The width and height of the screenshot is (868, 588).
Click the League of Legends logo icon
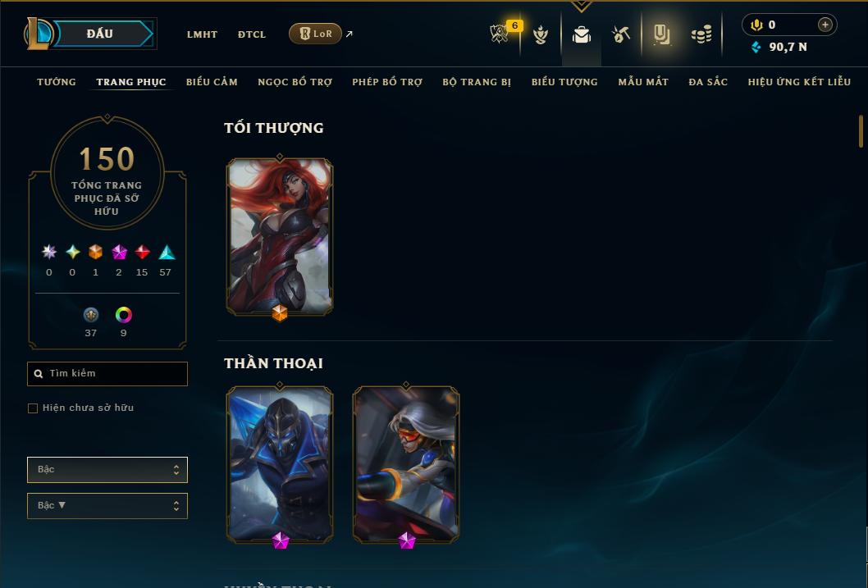tap(37, 33)
